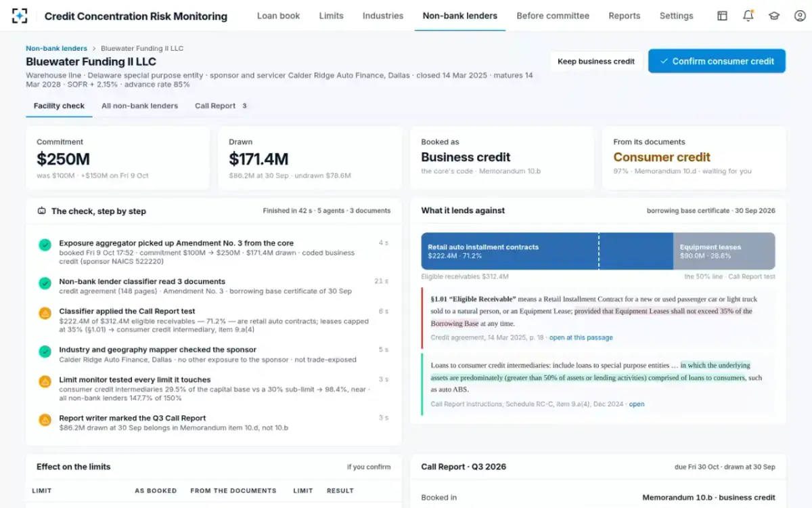Viewport: 812px width, 508px height.
Task: Click the 'RESULT' column header
Action: (340, 491)
